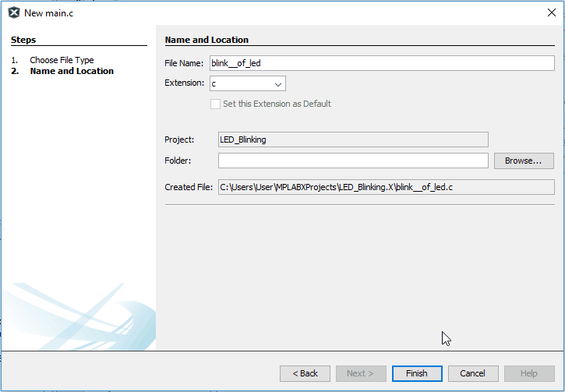The width and height of the screenshot is (565, 392).
Task: Expand the Extension dropdown arrow
Action: [278, 83]
